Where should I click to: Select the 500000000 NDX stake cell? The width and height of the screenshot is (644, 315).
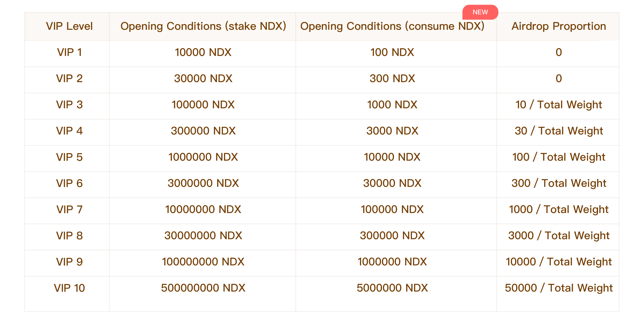click(203, 288)
